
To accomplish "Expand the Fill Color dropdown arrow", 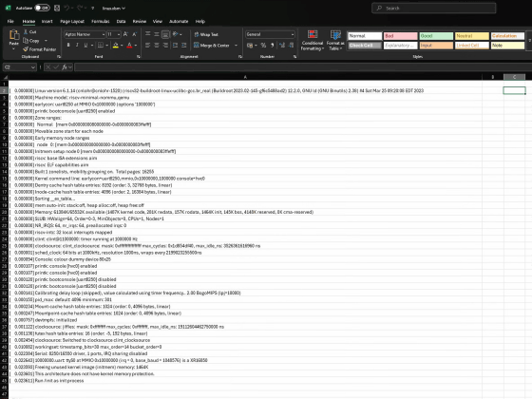I will [x=122, y=46].
